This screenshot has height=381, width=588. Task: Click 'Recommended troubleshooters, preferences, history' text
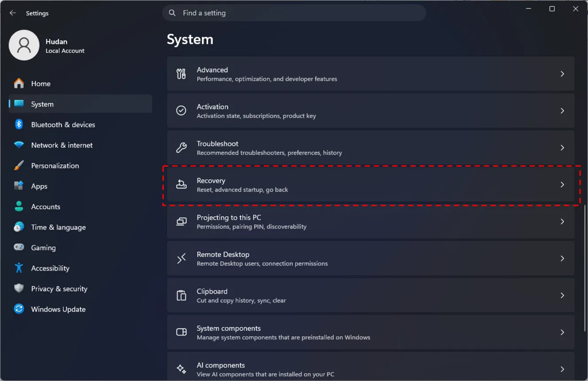[x=269, y=153]
